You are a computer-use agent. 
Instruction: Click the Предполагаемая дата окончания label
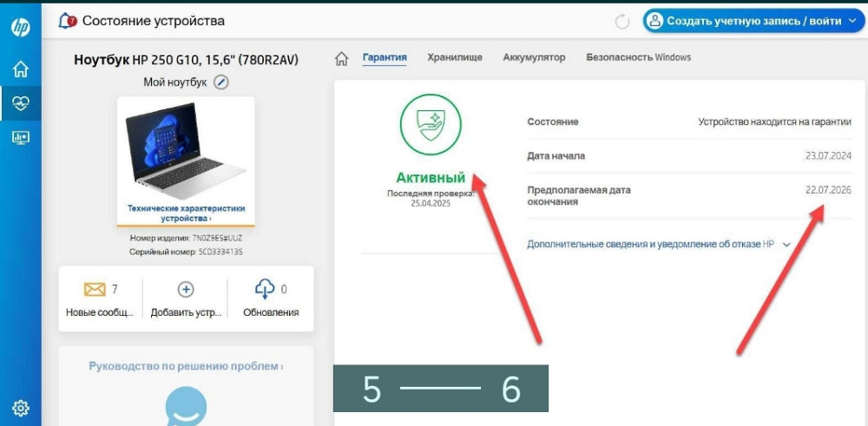click(579, 196)
